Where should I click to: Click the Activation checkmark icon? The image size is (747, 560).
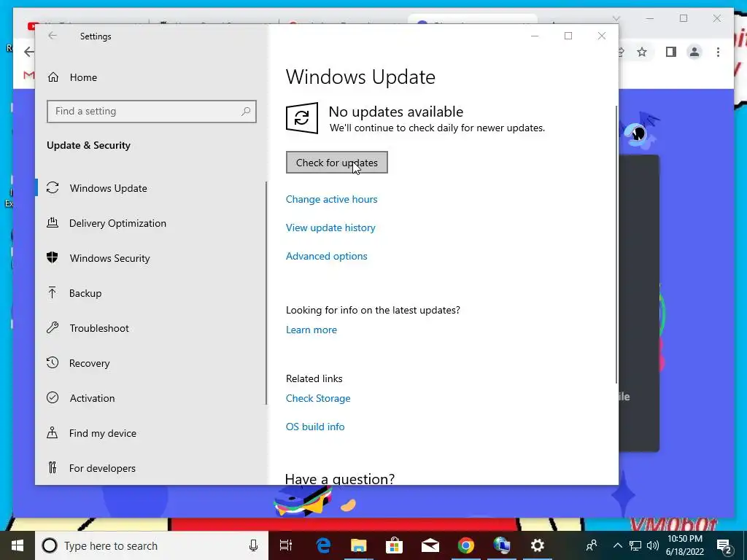point(53,397)
